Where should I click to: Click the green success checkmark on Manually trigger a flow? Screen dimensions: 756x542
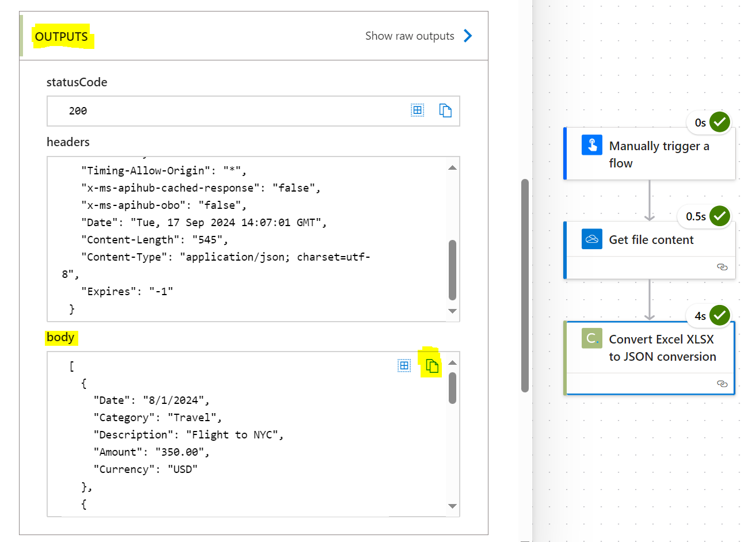(x=719, y=122)
